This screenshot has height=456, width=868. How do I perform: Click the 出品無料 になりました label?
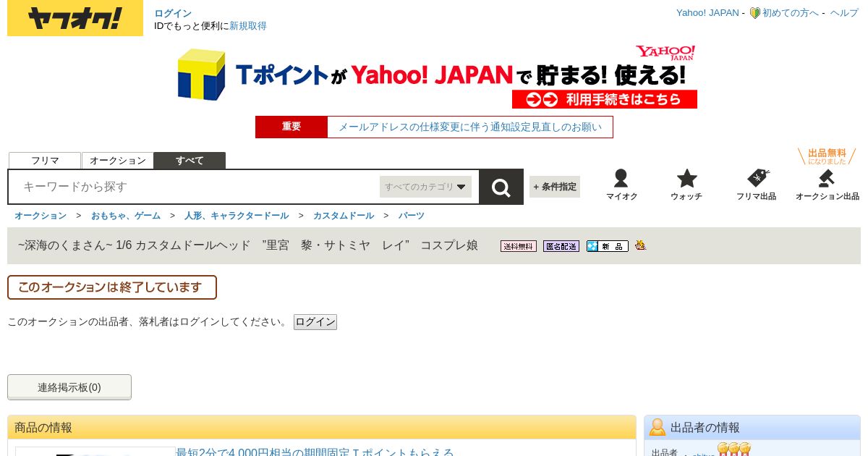827,156
